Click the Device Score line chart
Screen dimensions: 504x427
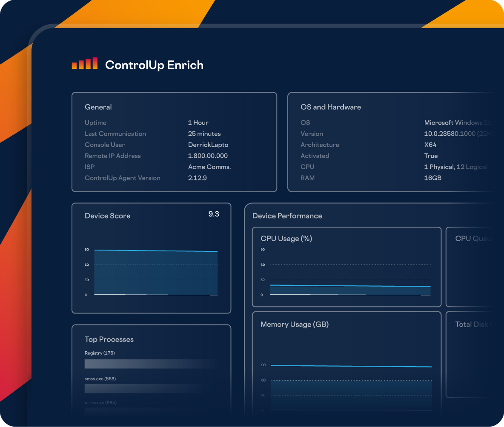click(x=155, y=272)
